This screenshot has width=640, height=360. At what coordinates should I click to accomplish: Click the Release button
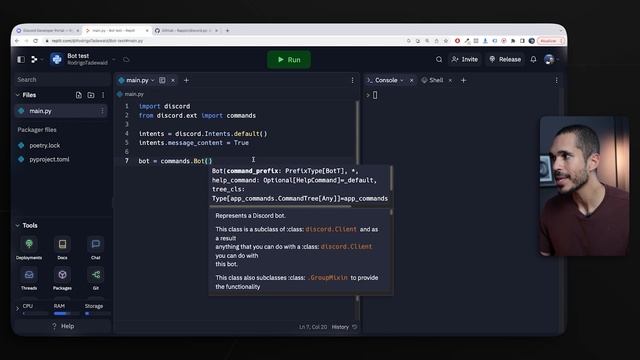coord(505,60)
